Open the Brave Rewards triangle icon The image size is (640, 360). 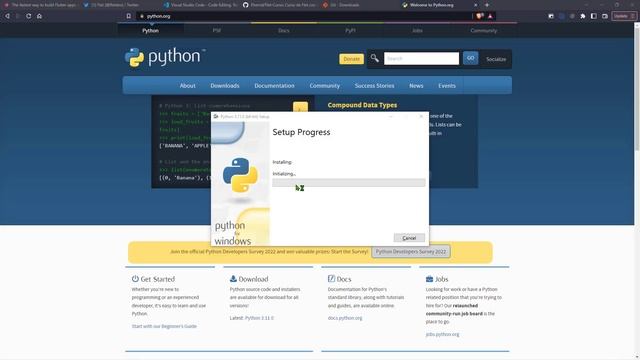pos(490,16)
